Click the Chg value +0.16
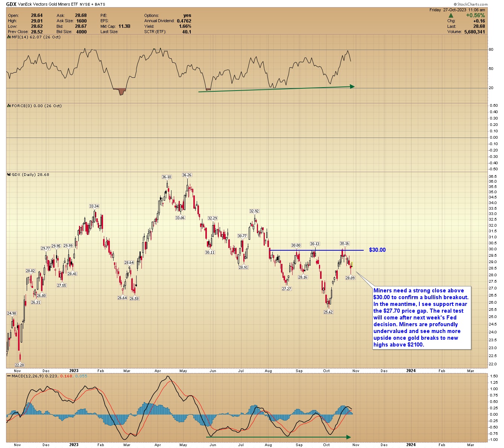This screenshot has width=504, height=448. (x=480, y=21)
